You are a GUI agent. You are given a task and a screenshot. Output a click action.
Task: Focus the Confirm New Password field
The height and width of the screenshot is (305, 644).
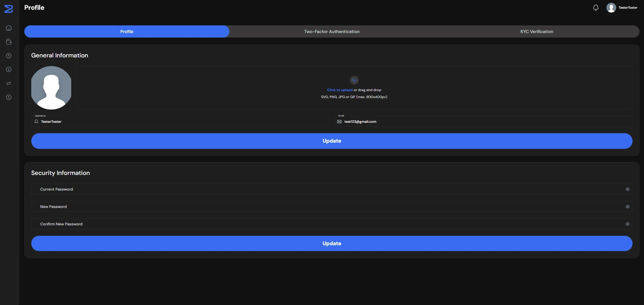[332, 224]
